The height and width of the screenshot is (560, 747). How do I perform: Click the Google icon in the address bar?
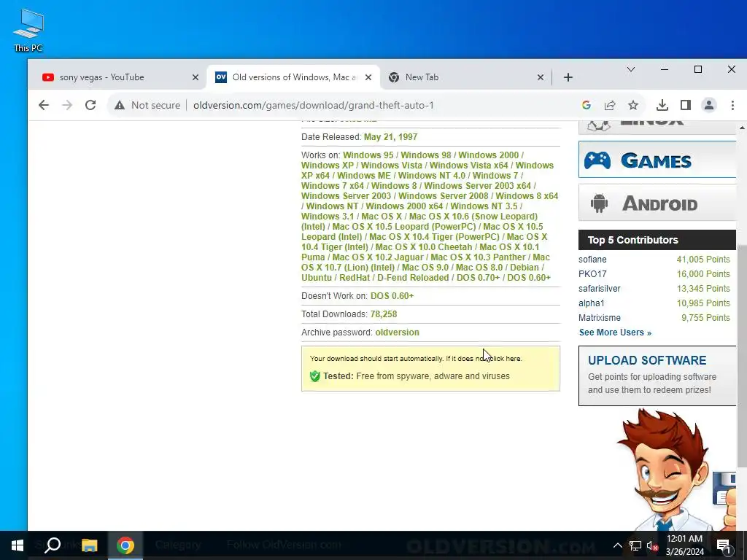[x=587, y=105]
